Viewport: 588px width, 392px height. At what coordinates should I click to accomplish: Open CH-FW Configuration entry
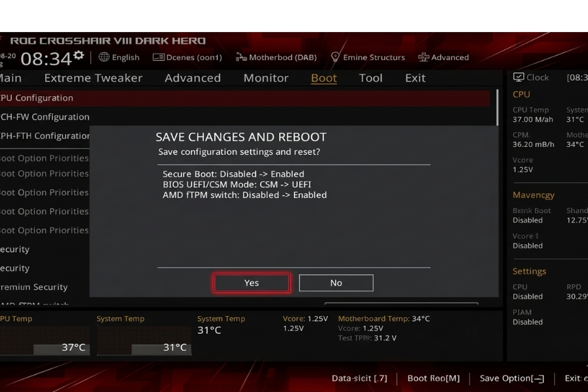click(44, 117)
